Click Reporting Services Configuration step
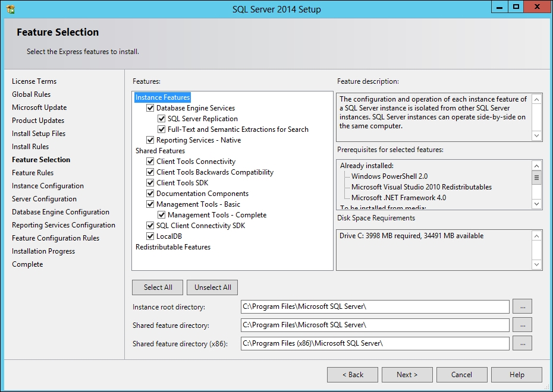This screenshot has height=392, width=553. 64,225
